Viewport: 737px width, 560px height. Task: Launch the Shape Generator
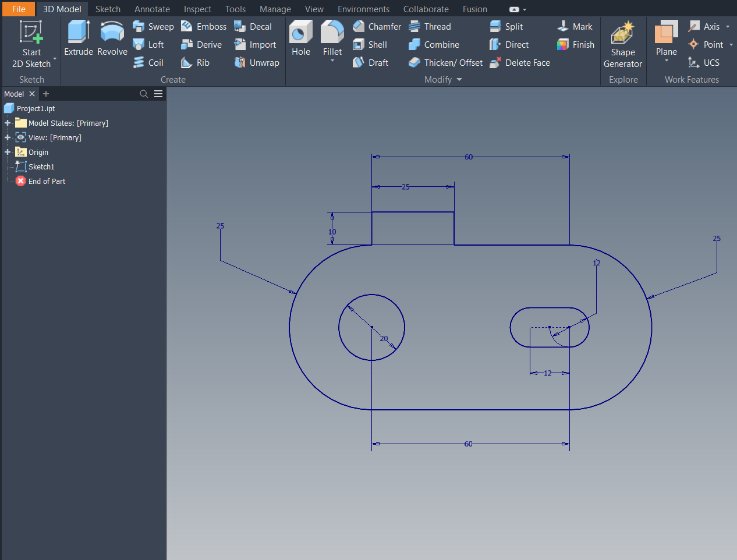tap(623, 44)
